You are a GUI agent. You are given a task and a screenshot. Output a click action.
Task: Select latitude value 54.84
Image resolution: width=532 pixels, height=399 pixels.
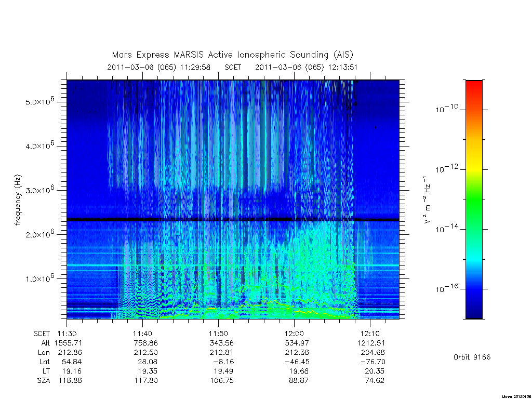click(72, 362)
